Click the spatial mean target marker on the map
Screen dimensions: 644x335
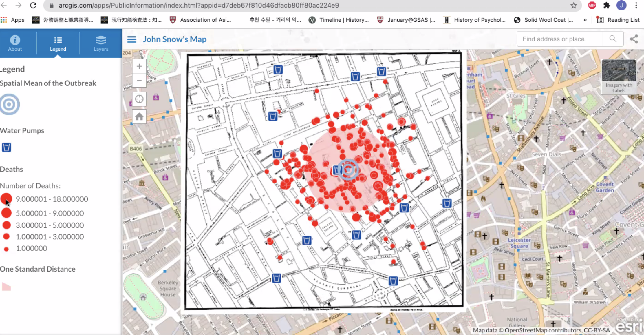(x=349, y=170)
